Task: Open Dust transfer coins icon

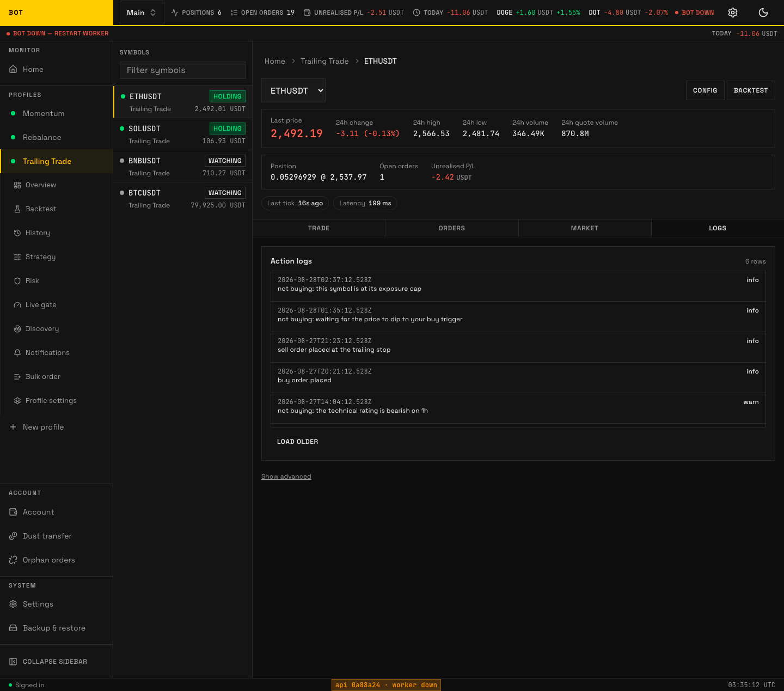Action: (x=13, y=536)
